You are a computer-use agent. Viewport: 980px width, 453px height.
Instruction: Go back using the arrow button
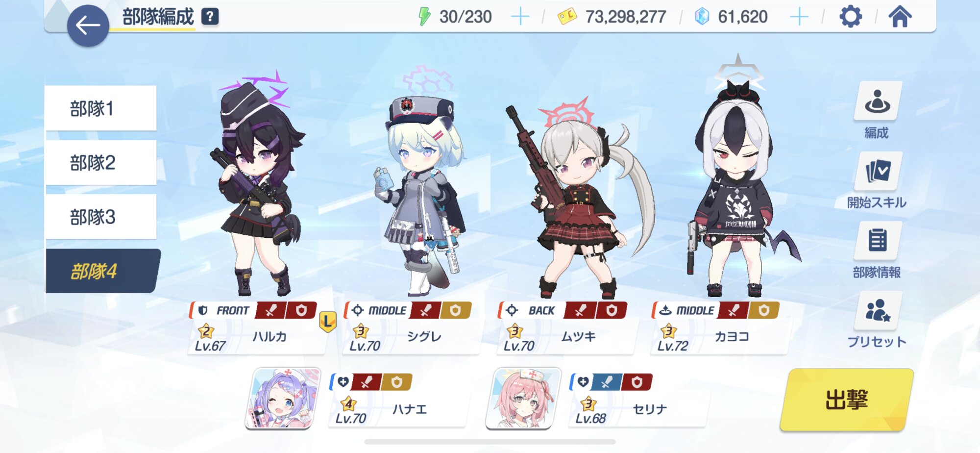[88, 25]
